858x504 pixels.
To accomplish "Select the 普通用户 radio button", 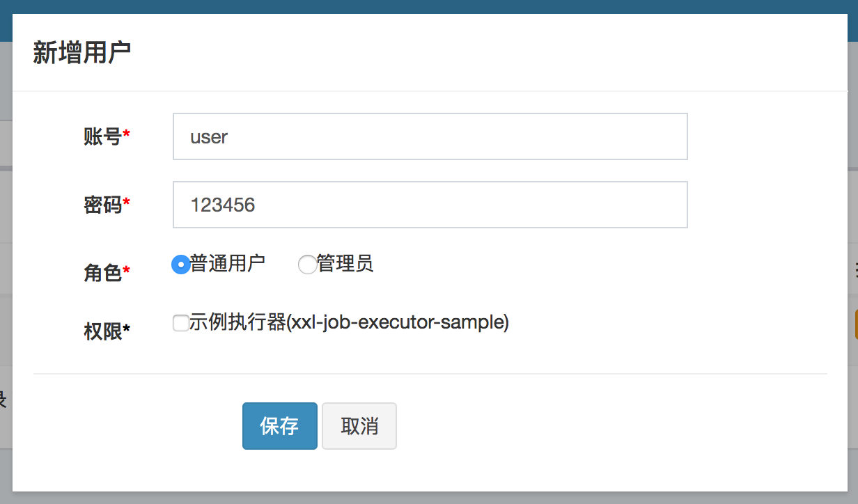I will [x=180, y=265].
